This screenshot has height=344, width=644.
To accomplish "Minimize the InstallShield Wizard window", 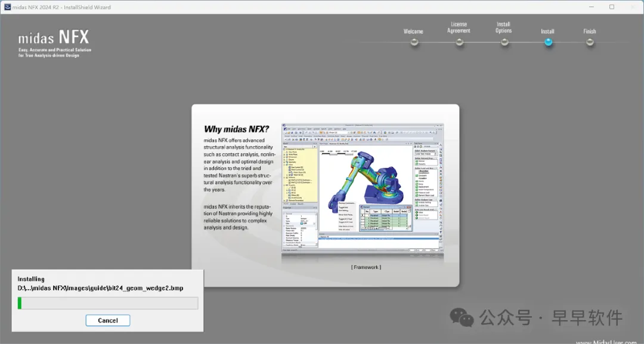I will click(592, 7).
